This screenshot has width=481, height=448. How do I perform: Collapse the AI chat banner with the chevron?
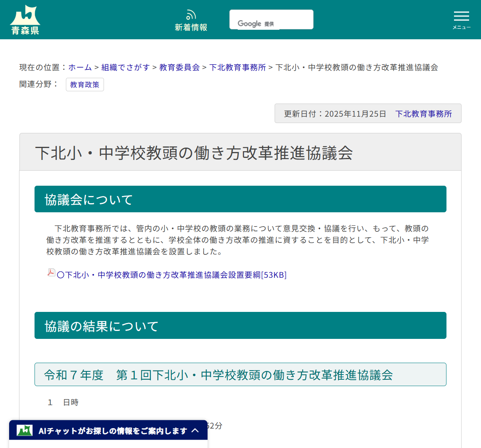tap(195, 430)
